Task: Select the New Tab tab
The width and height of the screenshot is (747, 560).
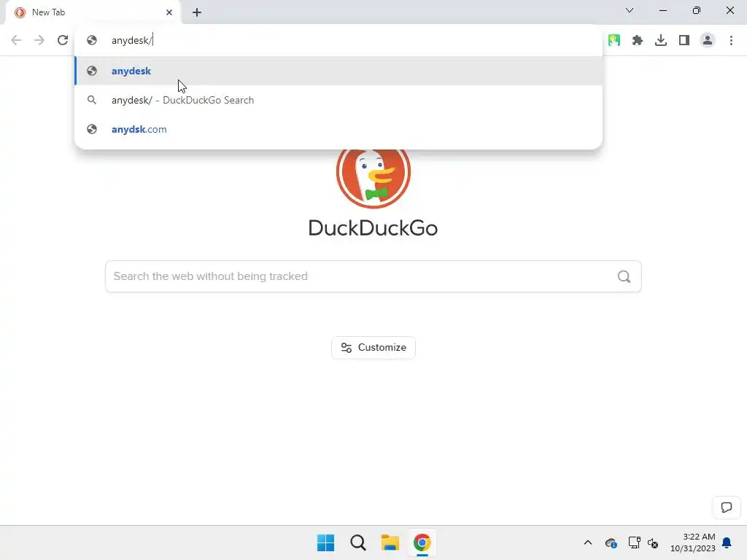Action: coord(93,12)
